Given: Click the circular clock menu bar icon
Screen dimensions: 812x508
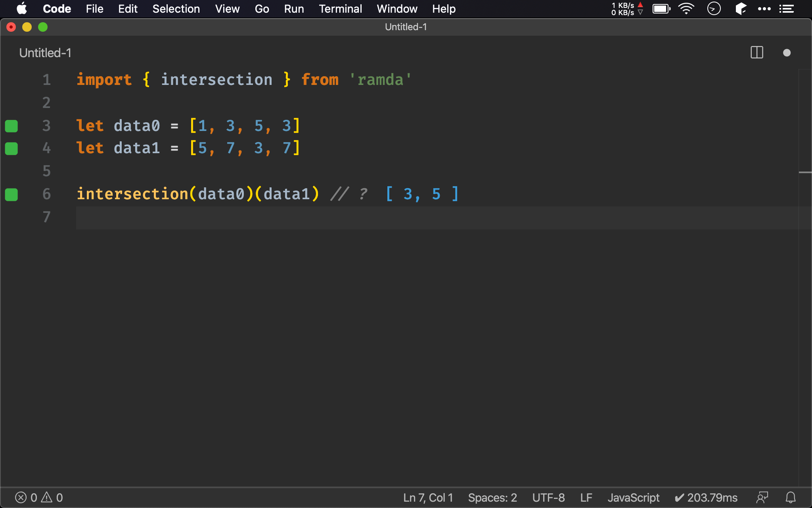Looking at the screenshot, I should click(x=714, y=9).
